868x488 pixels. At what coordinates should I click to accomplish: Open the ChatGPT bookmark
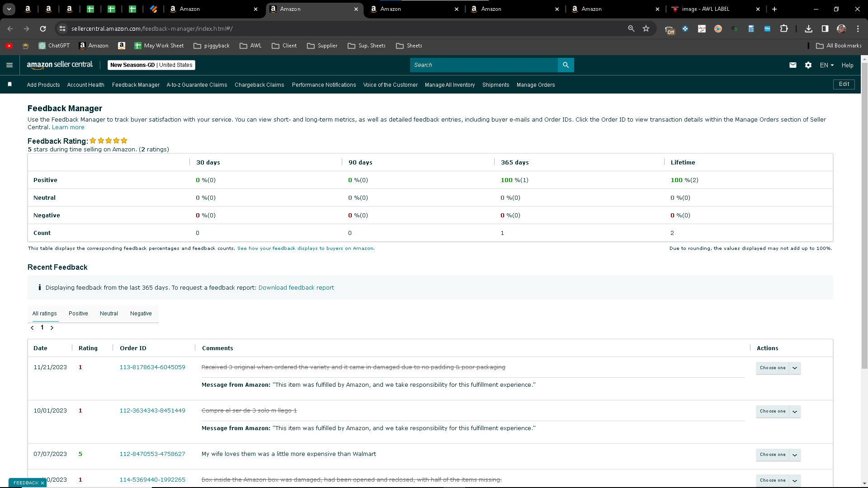[54, 46]
